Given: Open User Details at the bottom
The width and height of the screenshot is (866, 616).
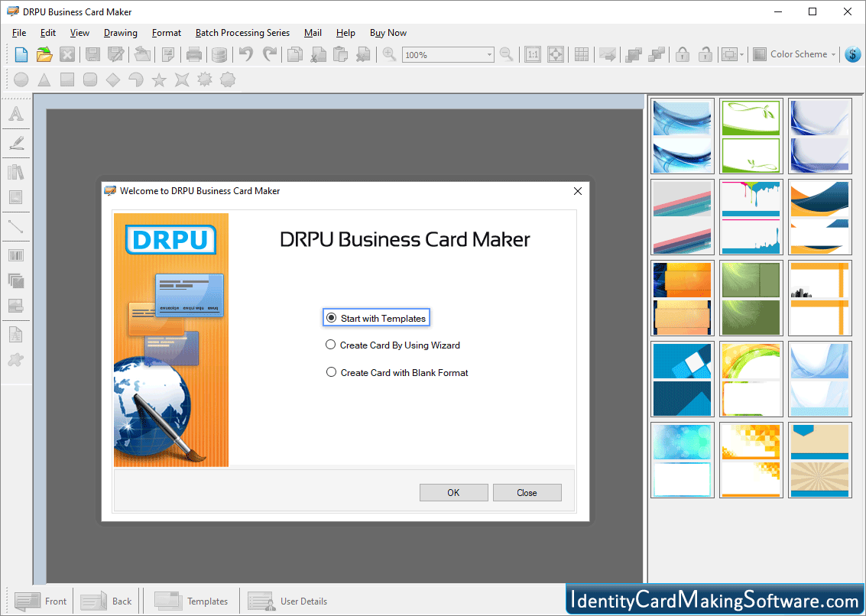Looking at the screenshot, I should coord(287,601).
